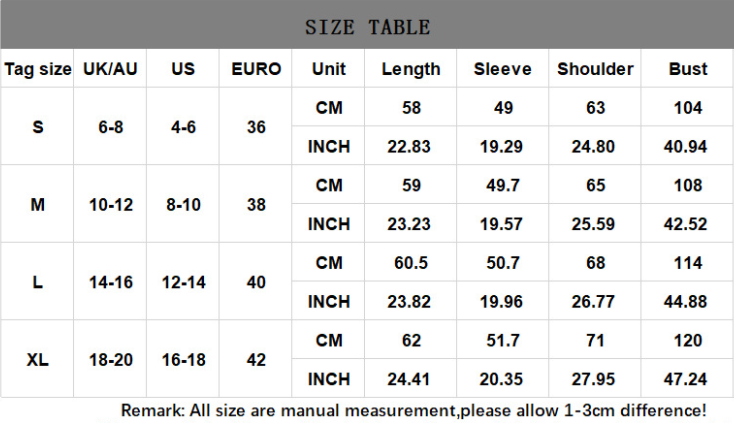734x423 pixels.
Task: Select the 60.5 cm length value
Action: (410, 263)
